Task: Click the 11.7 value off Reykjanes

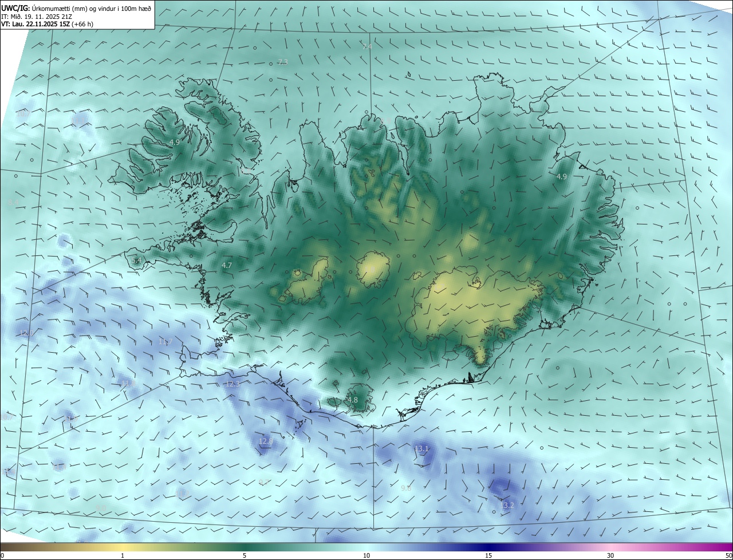Action: [x=165, y=342]
